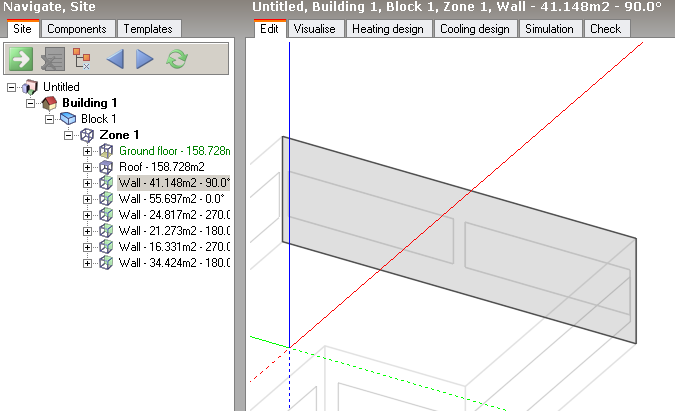Expand the Ground floor tree node
675x411 pixels.
[x=88, y=151]
